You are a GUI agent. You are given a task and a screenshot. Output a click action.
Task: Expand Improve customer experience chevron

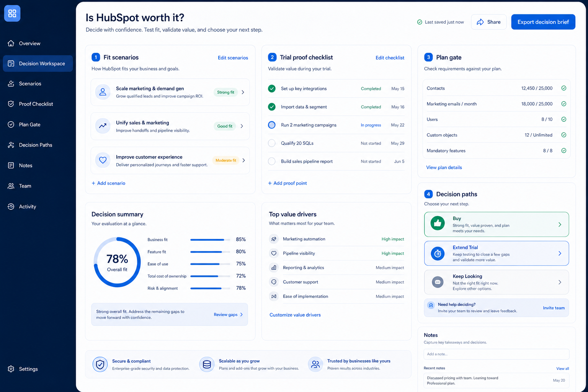click(x=243, y=160)
